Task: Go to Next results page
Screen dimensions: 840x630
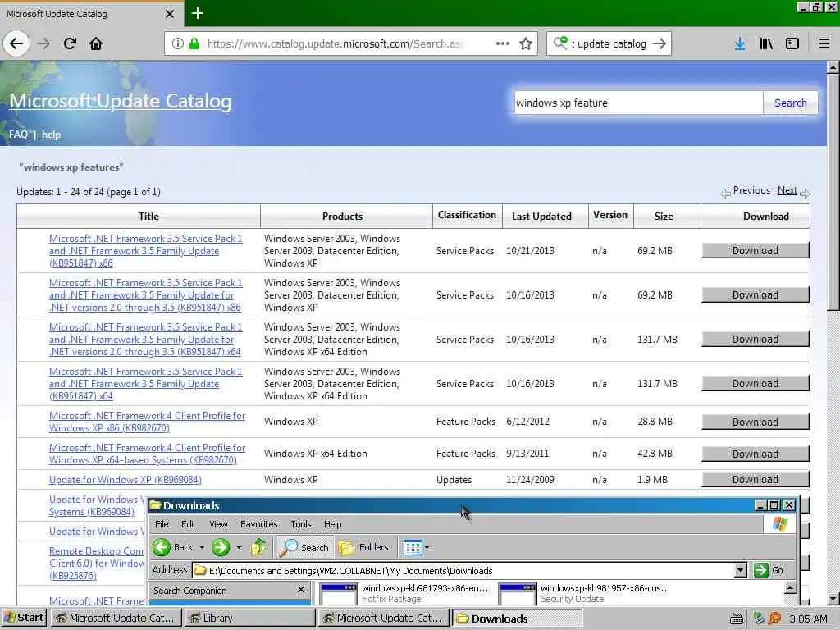Action: 787,190
